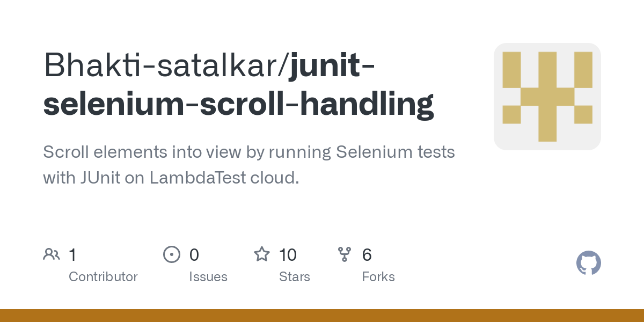Select the Contributor label
Viewport: 644px width, 322px height.
[x=103, y=277]
